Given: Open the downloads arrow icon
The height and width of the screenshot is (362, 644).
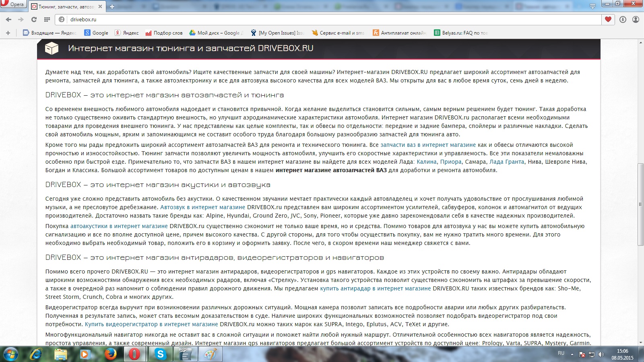Looking at the screenshot, I should tap(623, 19).
